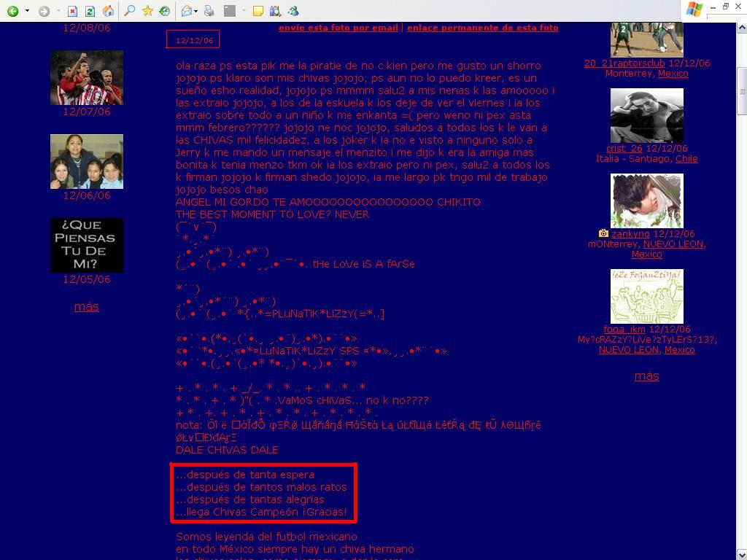Click the vertical scrollbar up arrow
747x560 pixels.
click(x=742, y=28)
